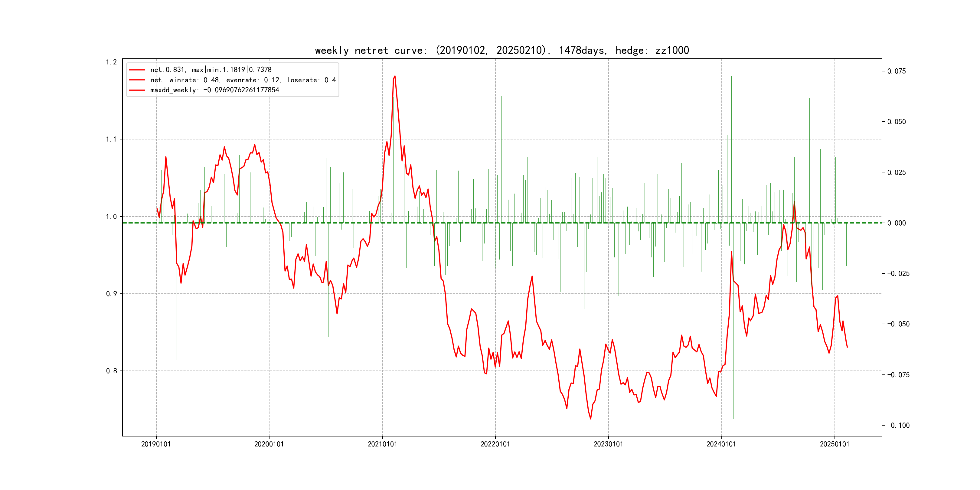The width and height of the screenshot is (980, 490).
Task: Click the 20200101 x-axis label
Action: [x=269, y=444]
